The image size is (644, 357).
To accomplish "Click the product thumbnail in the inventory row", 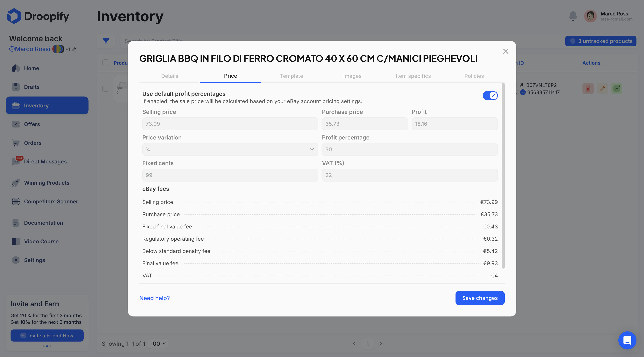I will [122, 88].
